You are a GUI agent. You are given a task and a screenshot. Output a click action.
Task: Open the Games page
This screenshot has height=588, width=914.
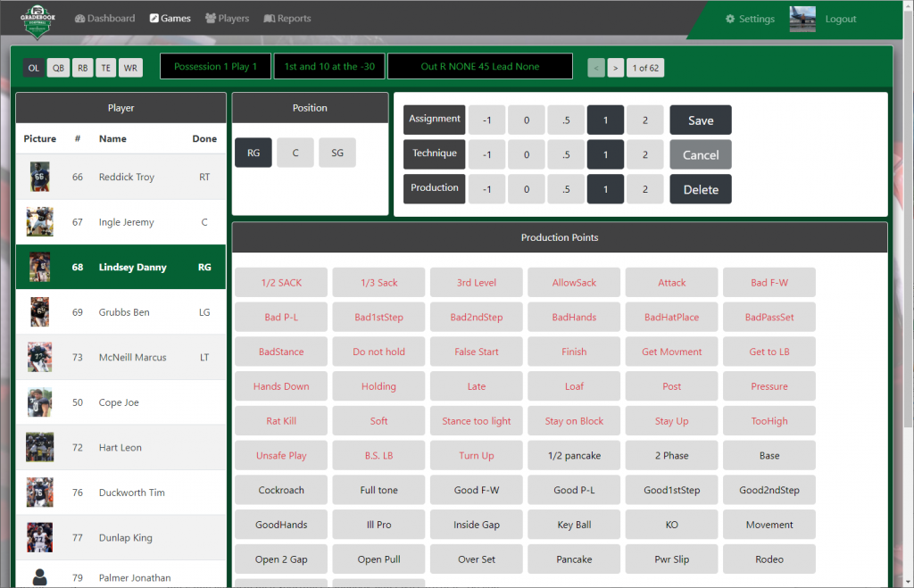click(170, 18)
